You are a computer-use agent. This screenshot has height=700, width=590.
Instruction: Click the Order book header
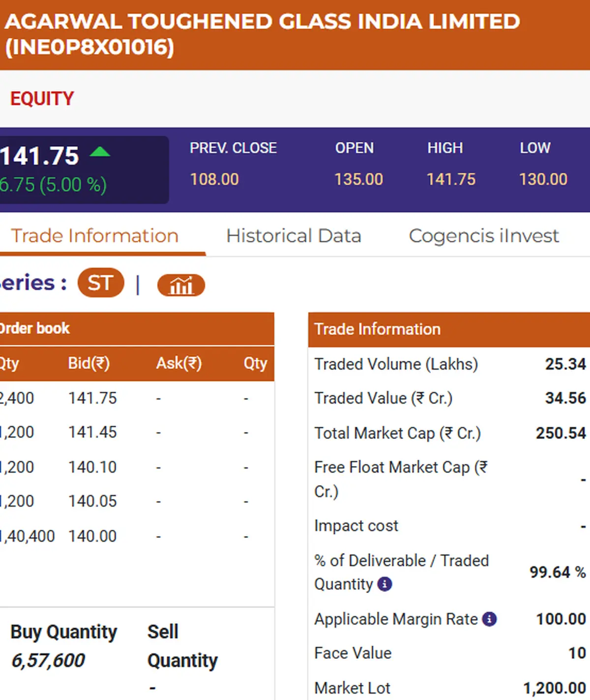tap(137, 328)
